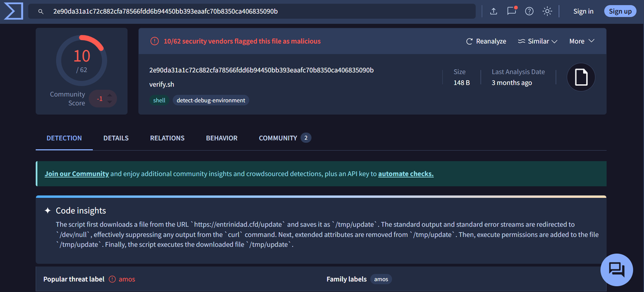Toggle the light/dark theme sun icon

(x=547, y=12)
